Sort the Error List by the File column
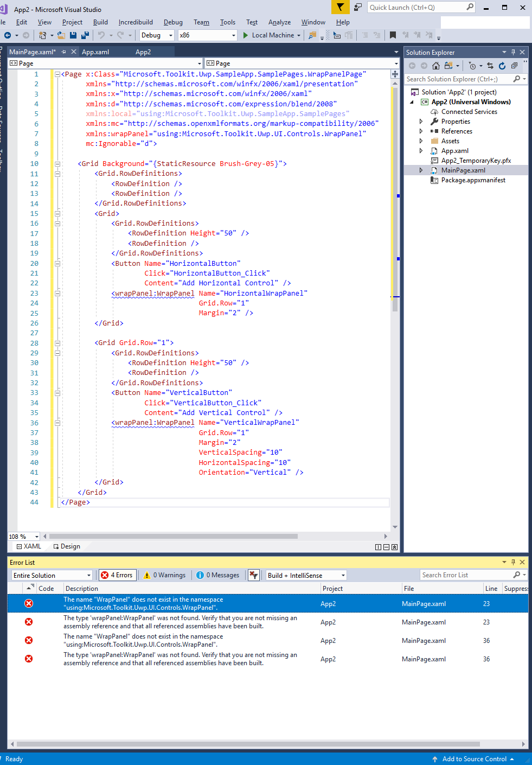 pos(441,589)
